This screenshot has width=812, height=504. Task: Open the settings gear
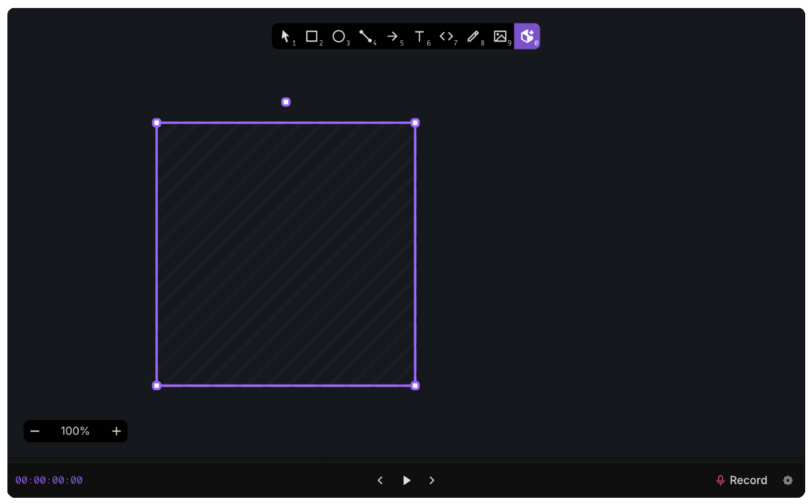(x=788, y=480)
